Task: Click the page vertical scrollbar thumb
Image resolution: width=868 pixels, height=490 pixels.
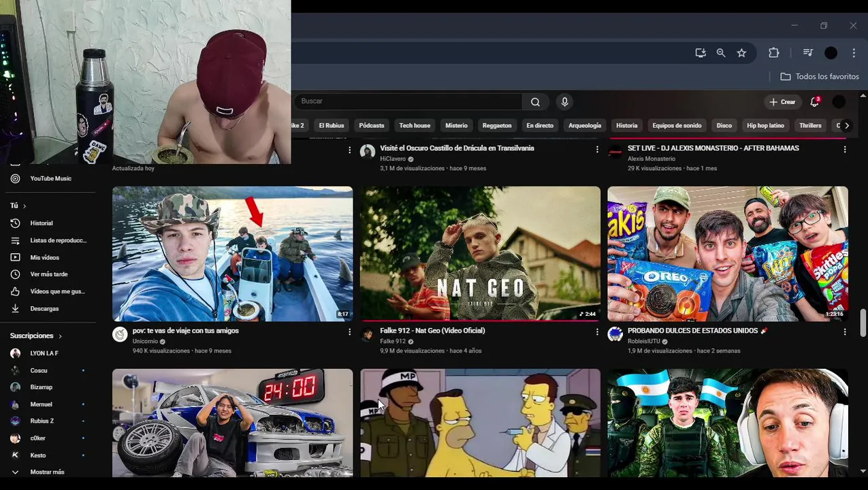Action: point(863,323)
